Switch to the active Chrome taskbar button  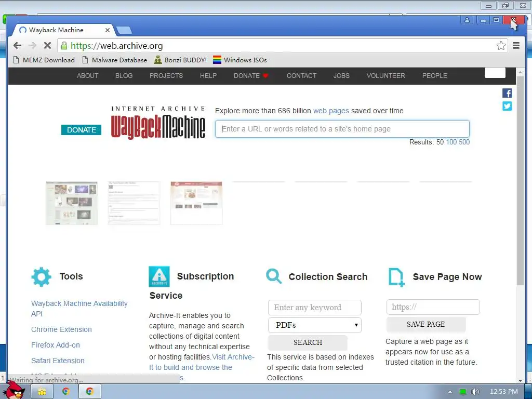[x=89, y=392]
